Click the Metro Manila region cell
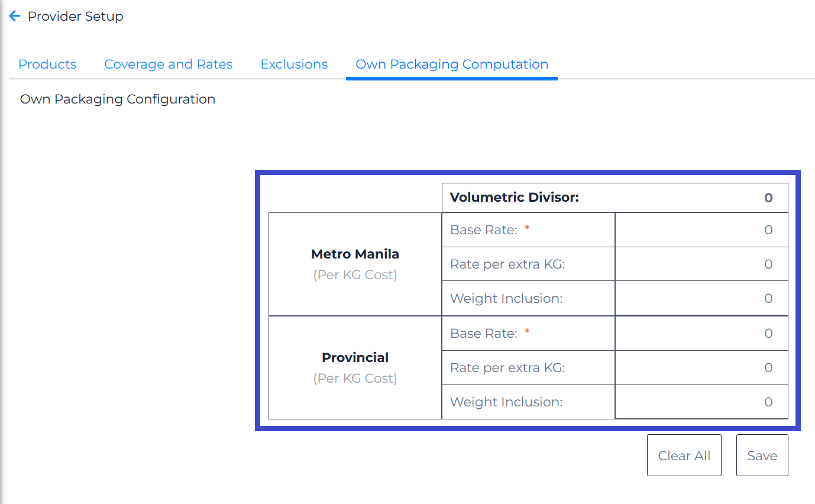Viewport: 815px width, 504px height. [x=355, y=264]
